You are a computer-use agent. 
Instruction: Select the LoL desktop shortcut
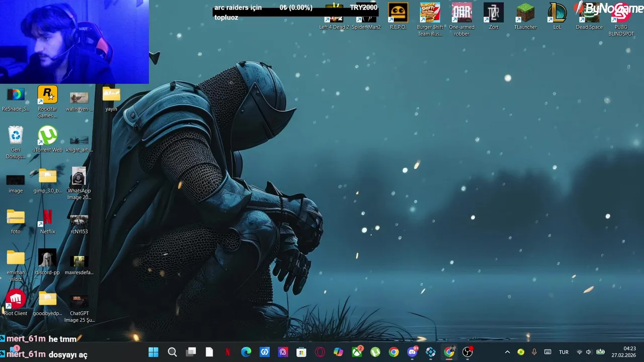[x=557, y=17]
